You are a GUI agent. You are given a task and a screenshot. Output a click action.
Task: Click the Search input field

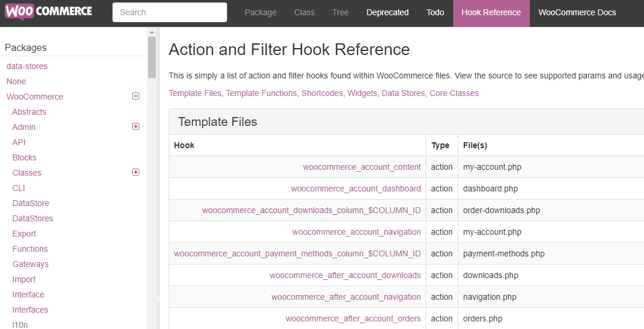pos(169,12)
